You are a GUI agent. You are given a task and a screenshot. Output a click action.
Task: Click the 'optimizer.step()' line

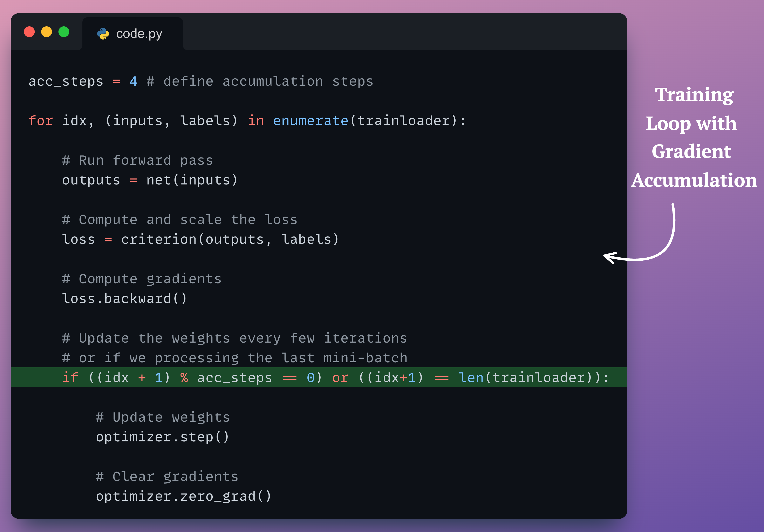[162, 436]
